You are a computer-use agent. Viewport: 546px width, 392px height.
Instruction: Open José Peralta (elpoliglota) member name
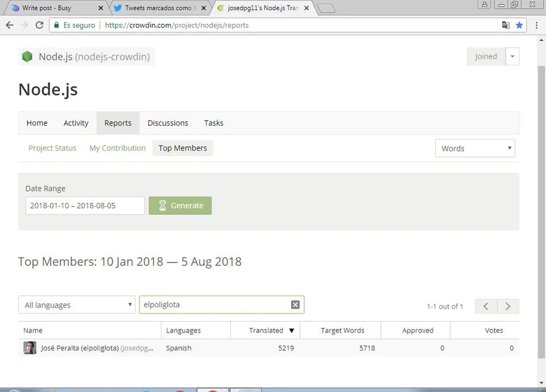point(80,348)
